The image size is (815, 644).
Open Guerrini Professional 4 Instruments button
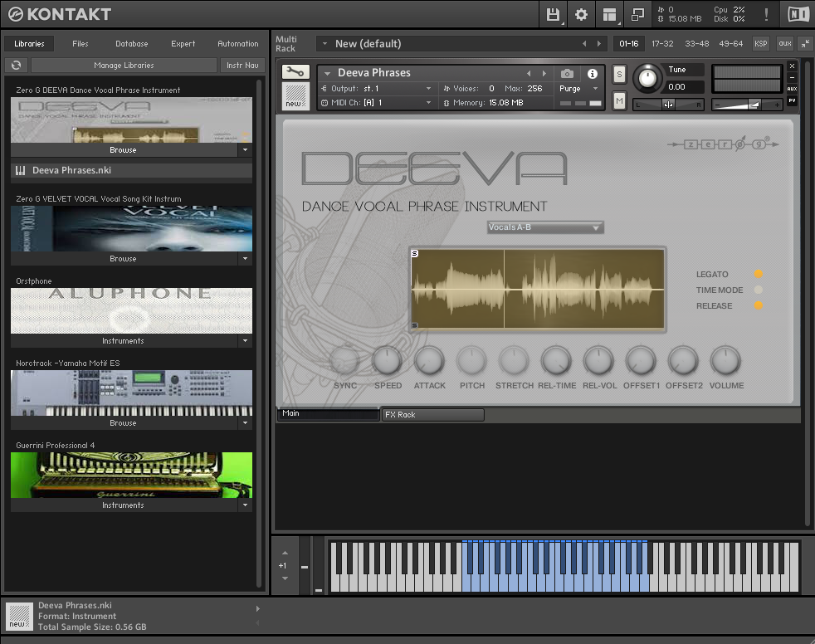[124, 505]
